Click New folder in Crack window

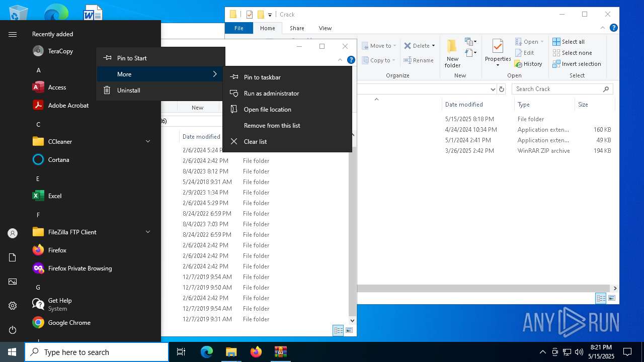[x=452, y=53]
